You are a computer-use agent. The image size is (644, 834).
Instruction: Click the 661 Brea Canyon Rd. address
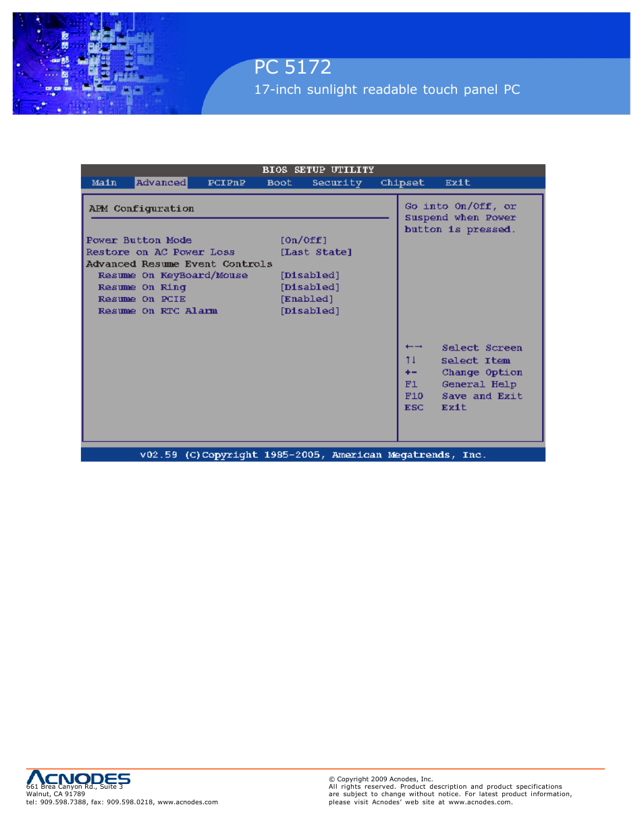[x=75, y=787]
